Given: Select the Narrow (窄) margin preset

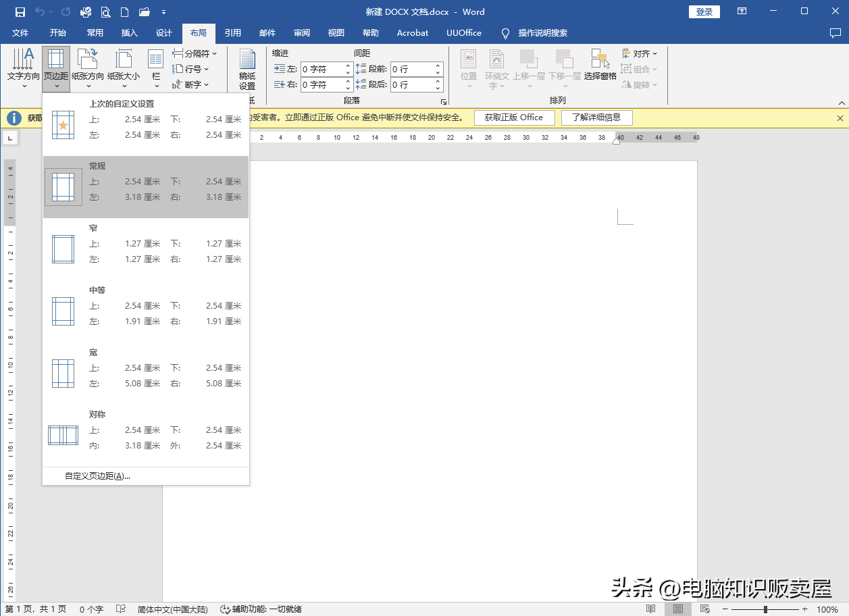Looking at the screenshot, I should tap(146, 249).
